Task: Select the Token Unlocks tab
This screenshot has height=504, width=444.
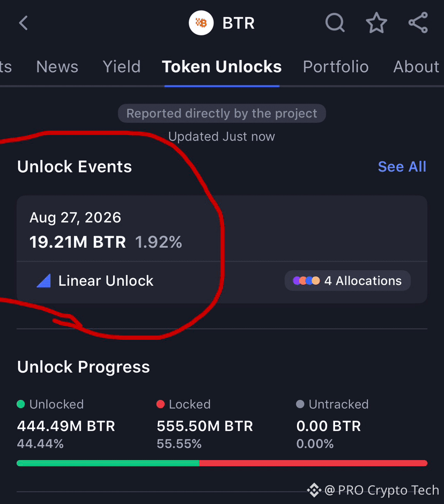Action: (x=222, y=67)
